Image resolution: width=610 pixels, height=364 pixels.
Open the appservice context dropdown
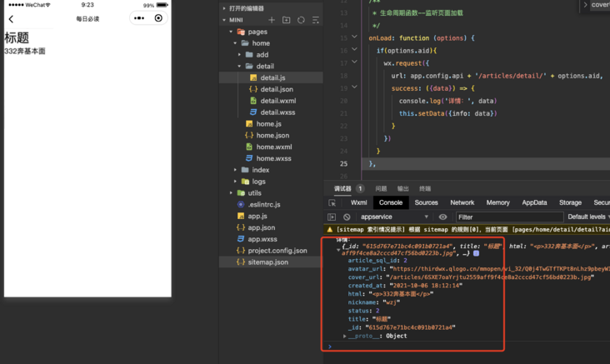pos(393,217)
